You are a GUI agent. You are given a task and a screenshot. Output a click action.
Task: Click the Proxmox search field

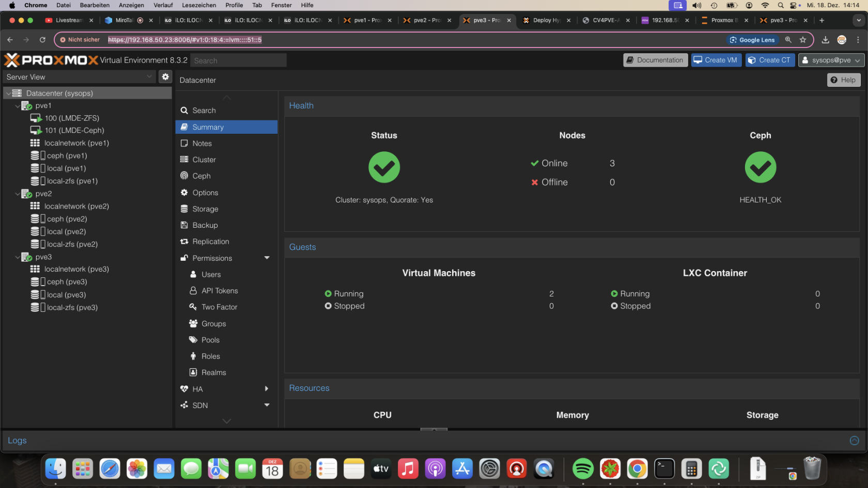[238, 60]
